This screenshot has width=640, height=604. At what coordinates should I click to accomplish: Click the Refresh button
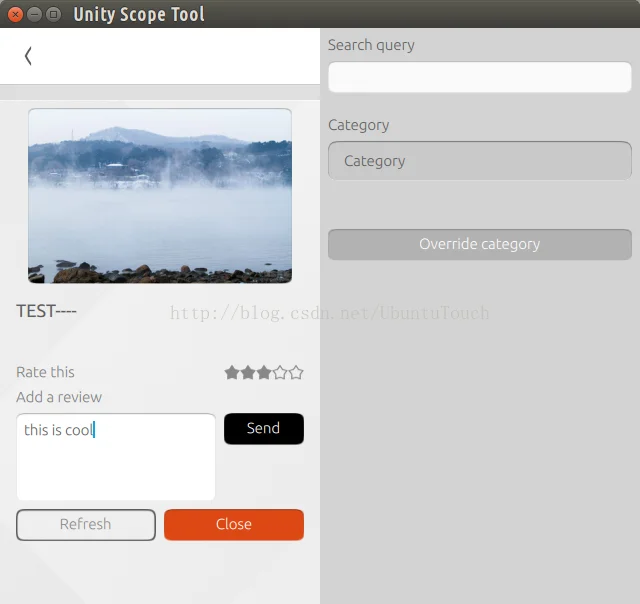[x=86, y=525]
